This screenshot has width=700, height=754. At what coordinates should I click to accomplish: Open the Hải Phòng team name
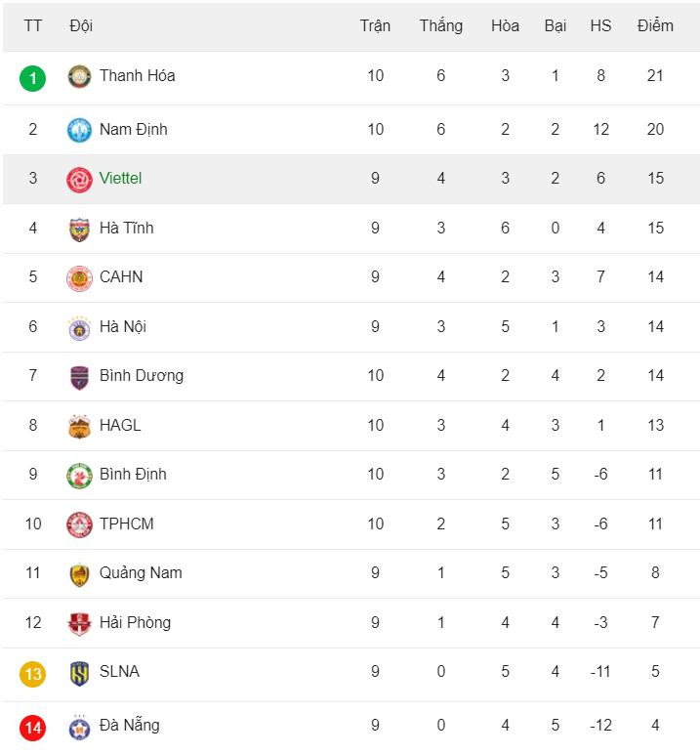pyautogui.click(x=136, y=623)
